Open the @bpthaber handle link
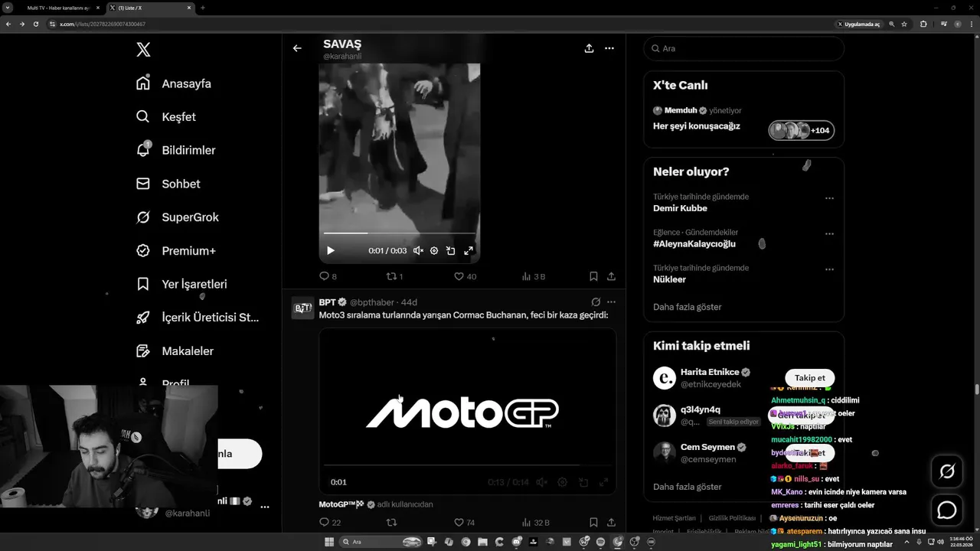Screen dimensions: 980x551 [374, 302]
